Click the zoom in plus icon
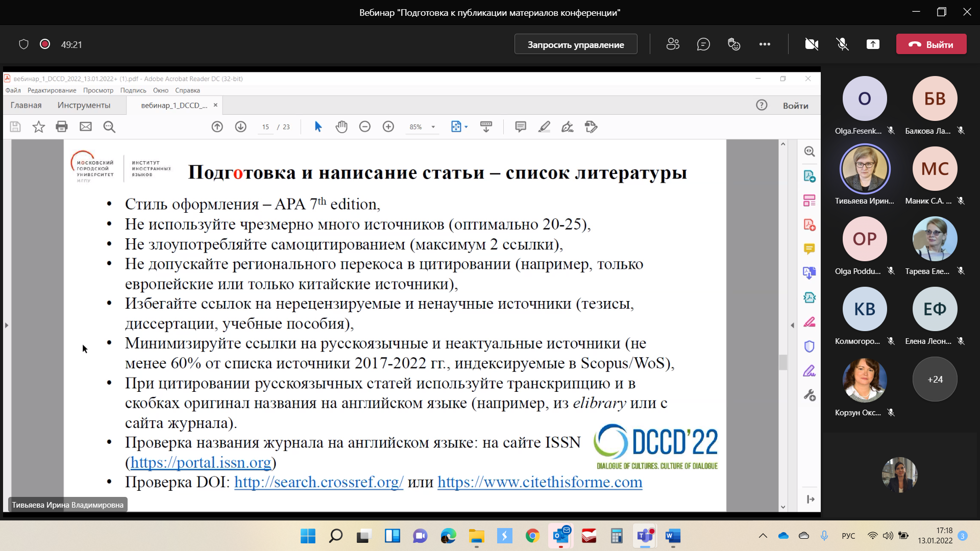Image resolution: width=980 pixels, height=551 pixels. [x=388, y=127]
